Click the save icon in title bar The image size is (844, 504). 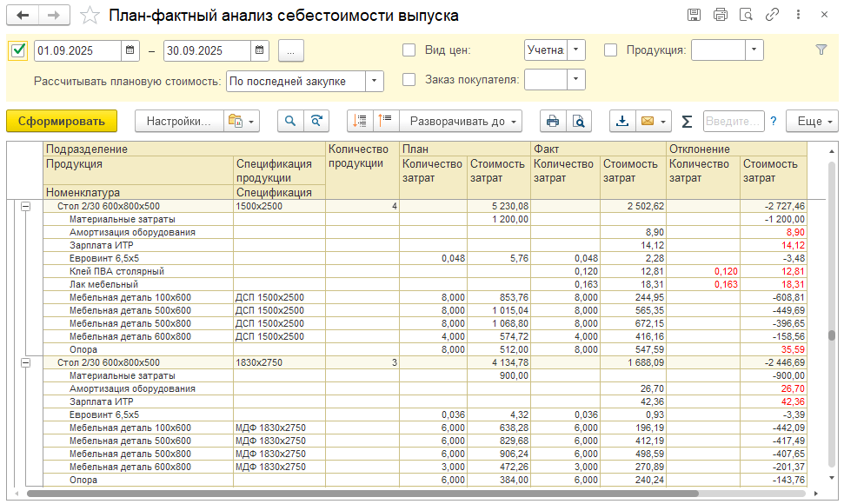point(694,16)
